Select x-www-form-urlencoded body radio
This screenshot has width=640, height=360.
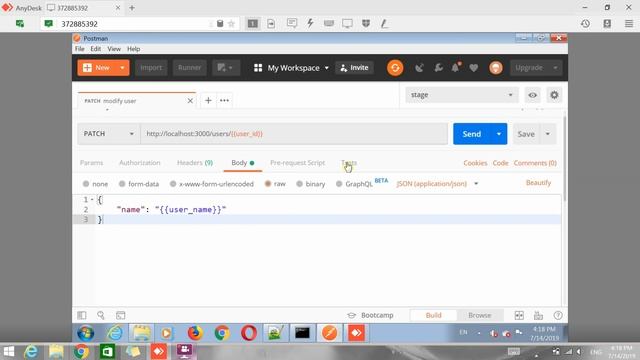[x=173, y=184]
